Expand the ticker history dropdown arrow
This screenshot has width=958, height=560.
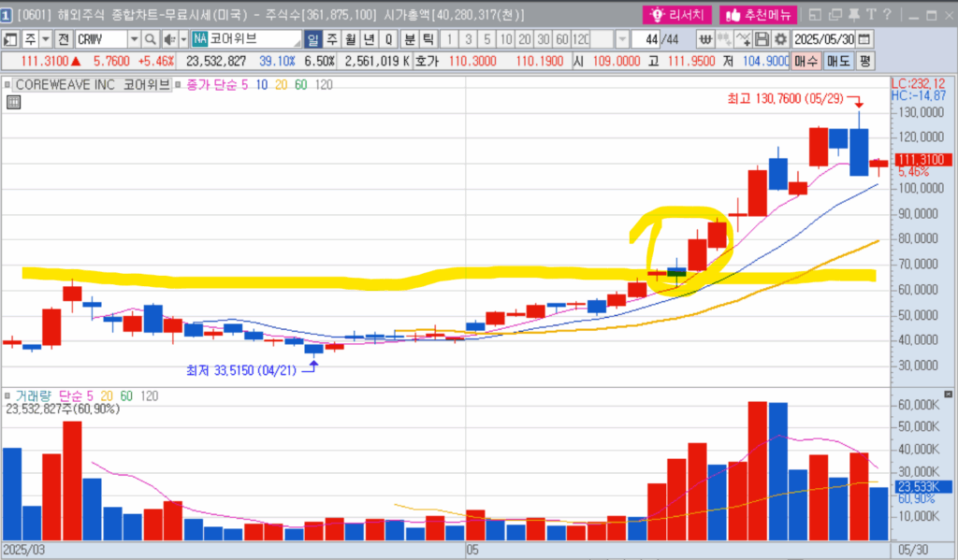coord(134,39)
